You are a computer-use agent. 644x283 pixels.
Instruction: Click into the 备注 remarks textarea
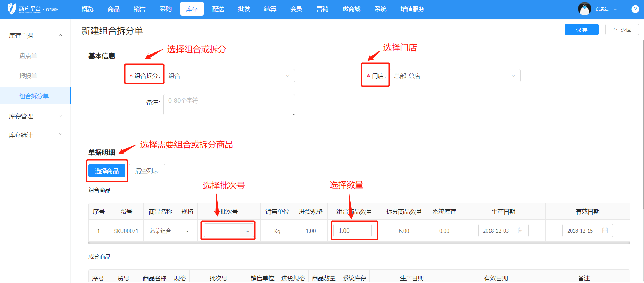click(x=229, y=105)
